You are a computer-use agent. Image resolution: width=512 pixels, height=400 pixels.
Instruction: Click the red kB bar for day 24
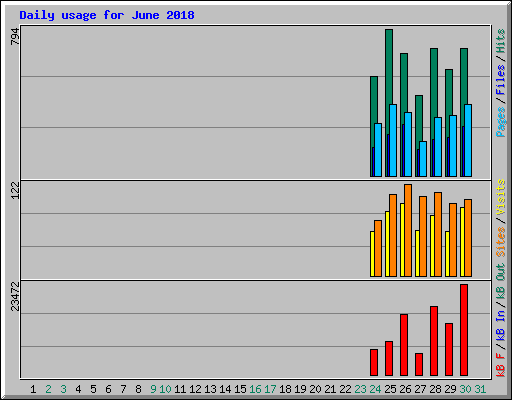pos(374,363)
